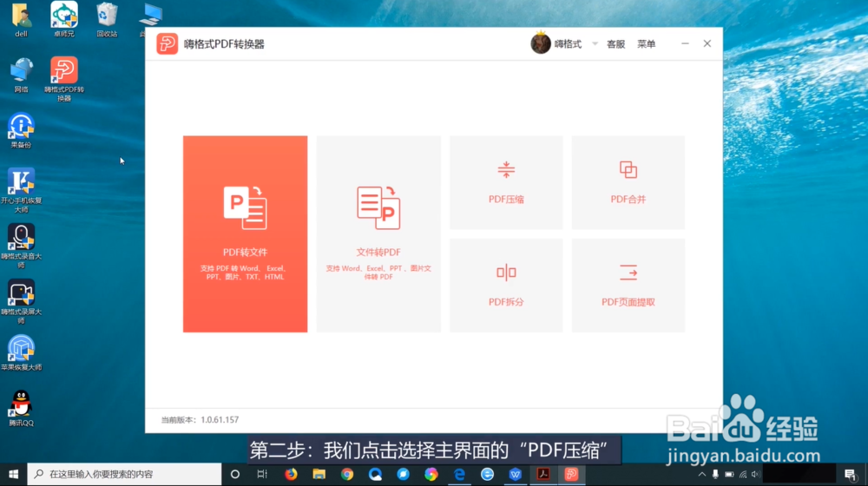Open Task View on the taskbar
This screenshot has height=486, width=868.
click(x=262, y=475)
